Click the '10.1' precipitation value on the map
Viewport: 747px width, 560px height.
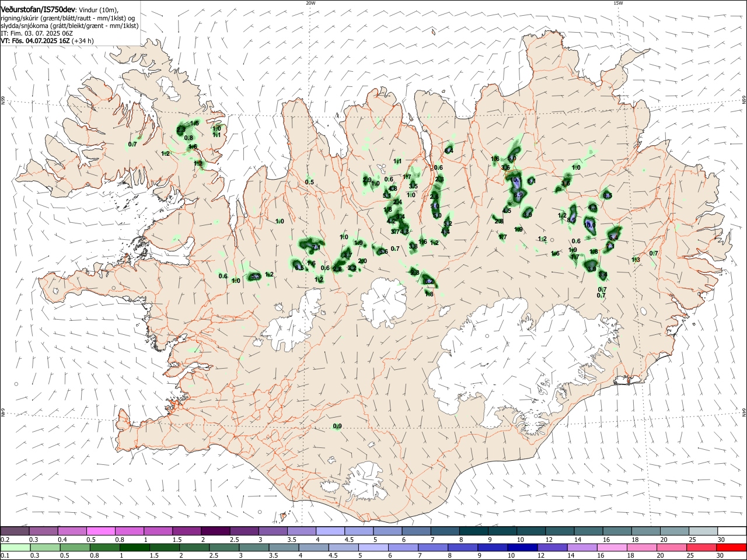click(x=516, y=180)
